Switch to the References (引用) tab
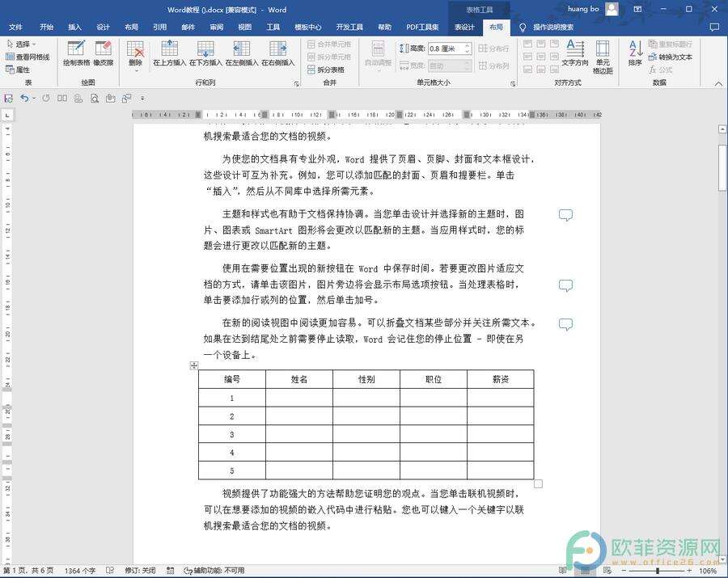The image size is (728, 578). [x=159, y=27]
